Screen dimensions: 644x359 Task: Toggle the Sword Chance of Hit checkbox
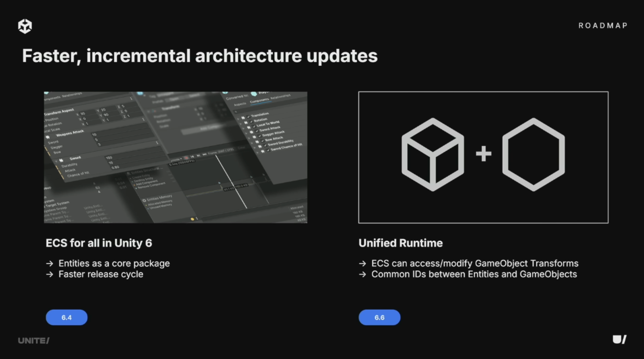(x=268, y=150)
